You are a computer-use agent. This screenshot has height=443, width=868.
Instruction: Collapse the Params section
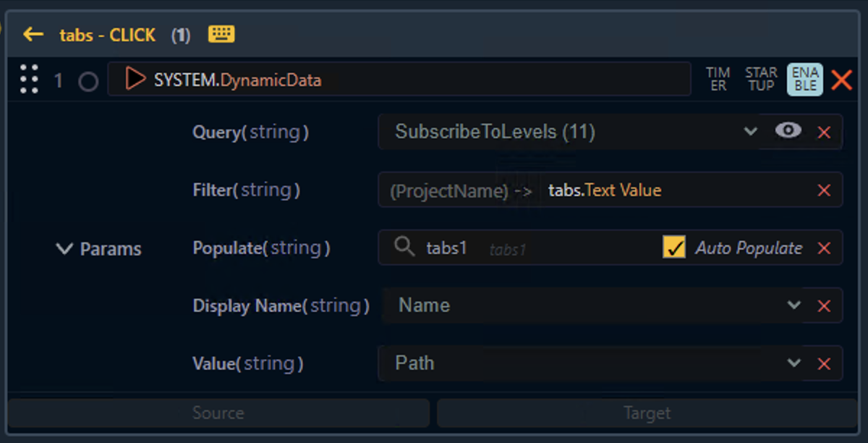65,249
